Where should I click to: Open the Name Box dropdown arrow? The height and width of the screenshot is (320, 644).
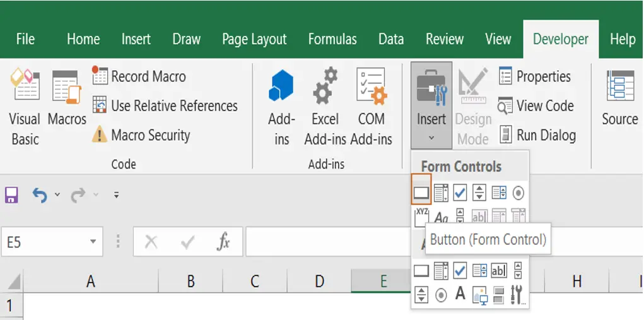coord(93,242)
